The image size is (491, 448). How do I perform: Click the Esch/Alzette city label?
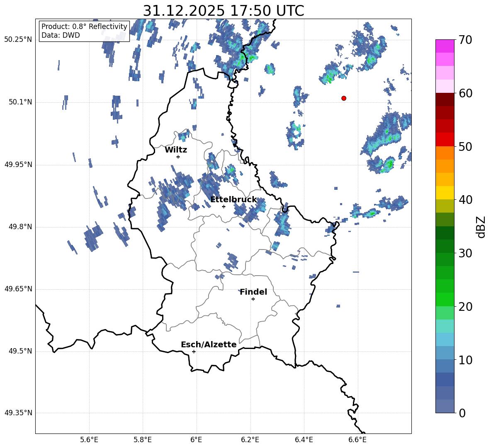tap(209, 345)
